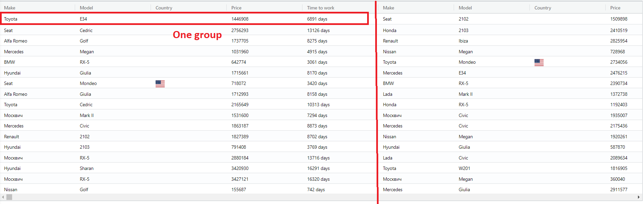The height and width of the screenshot is (204, 644).
Task: Click the cell 3061 days
Action: tap(317, 62)
